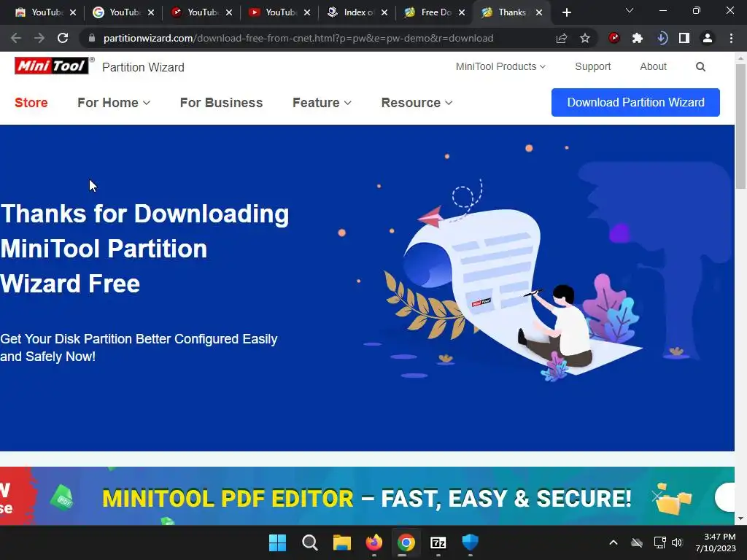Open the Chrome profile avatar
The height and width of the screenshot is (560, 747).
point(708,38)
